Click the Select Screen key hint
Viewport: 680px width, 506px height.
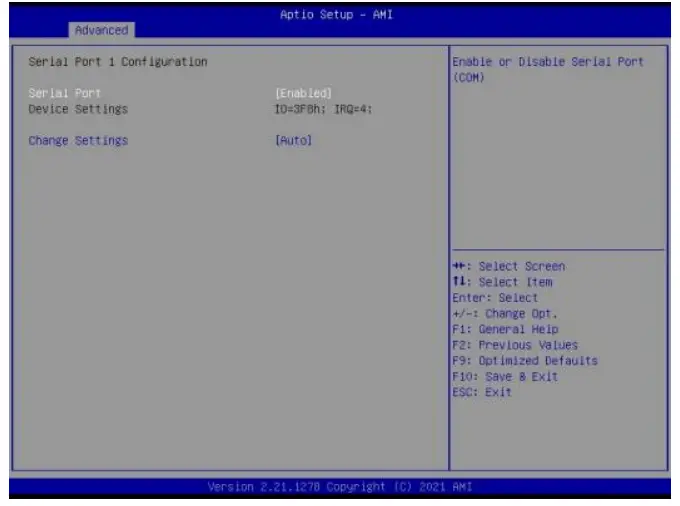(509, 266)
